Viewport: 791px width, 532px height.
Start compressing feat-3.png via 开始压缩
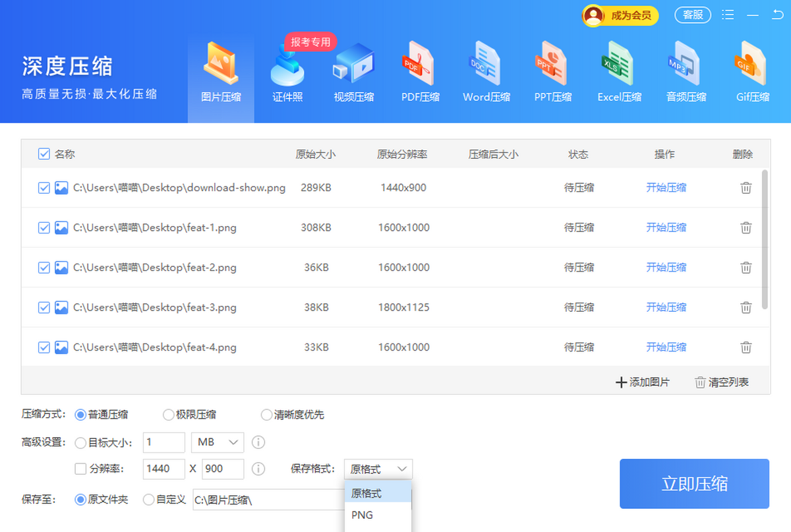click(x=666, y=307)
